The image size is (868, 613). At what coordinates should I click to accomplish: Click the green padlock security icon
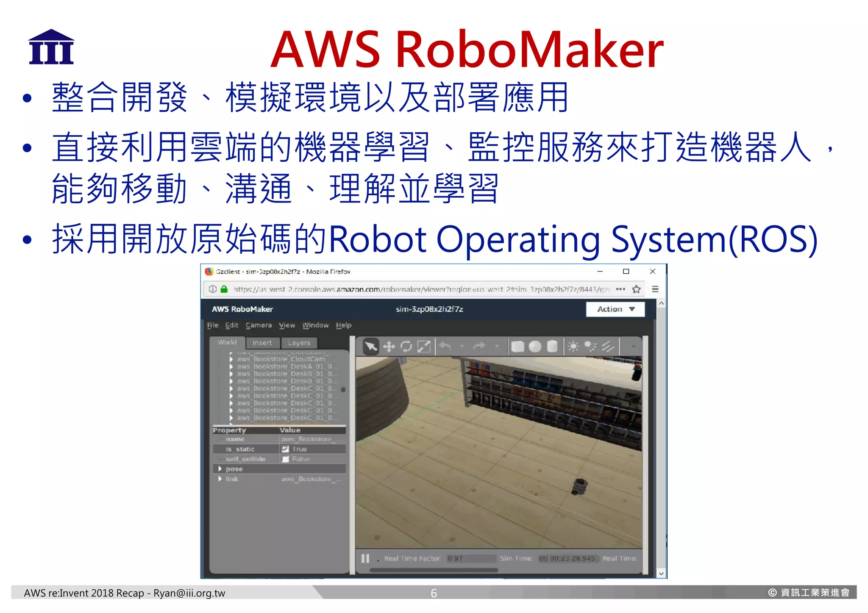click(x=224, y=289)
